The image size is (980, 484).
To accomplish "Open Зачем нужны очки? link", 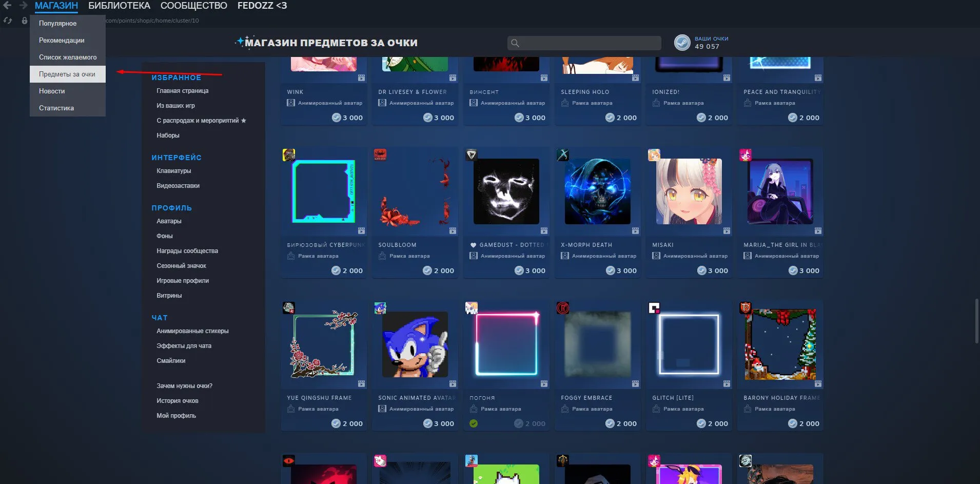I will [185, 386].
